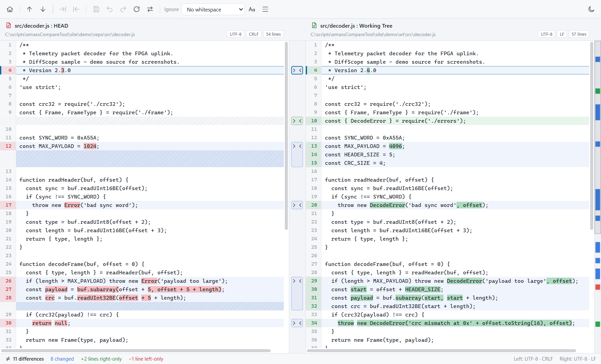Save the file with the disk icon
Image resolution: width=601 pixels, height=364 pixels.
pos(96,9)
